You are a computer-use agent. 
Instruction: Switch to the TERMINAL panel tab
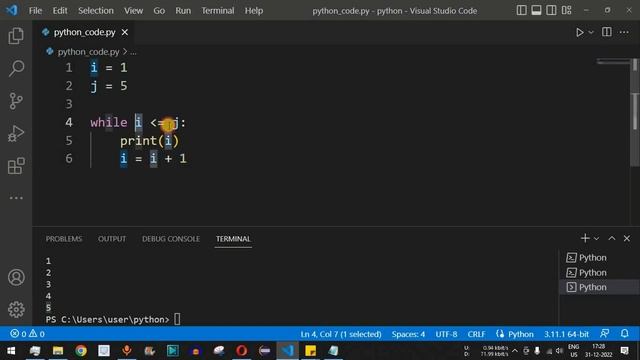pos(233,239)
